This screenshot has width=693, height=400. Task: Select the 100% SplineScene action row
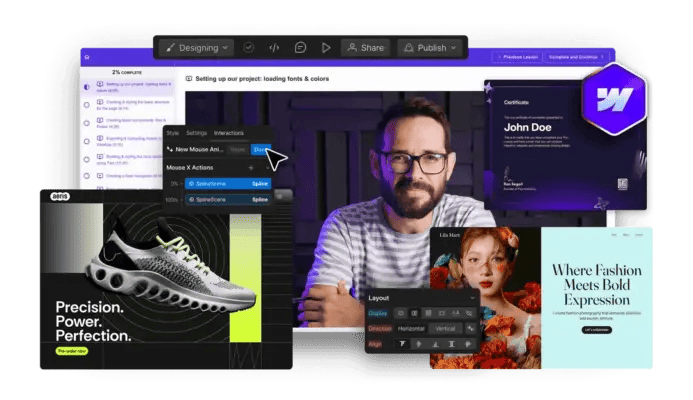tap(228, 200)
